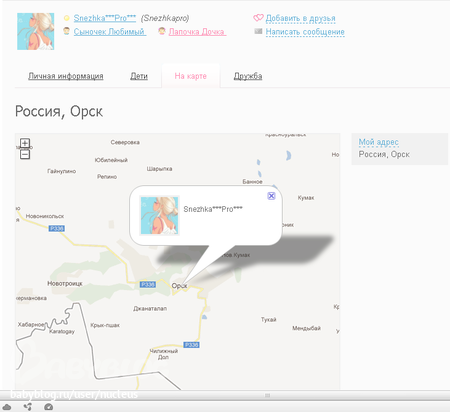Viewport: 450px width, 412px height.
Task: Click the Репино label on the map
Action: point(107,177)
